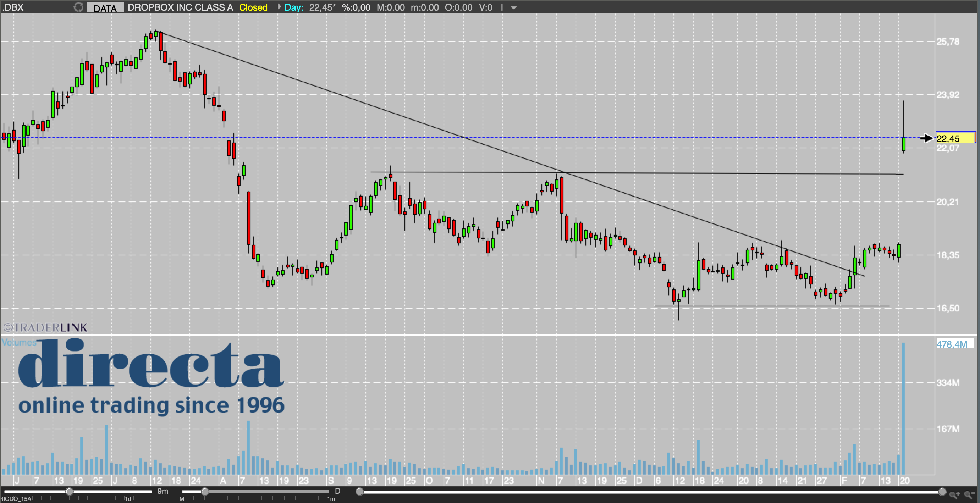Open the dropdown arrow in the header bar
Screen dimensions: 980x503
(513, 7)
